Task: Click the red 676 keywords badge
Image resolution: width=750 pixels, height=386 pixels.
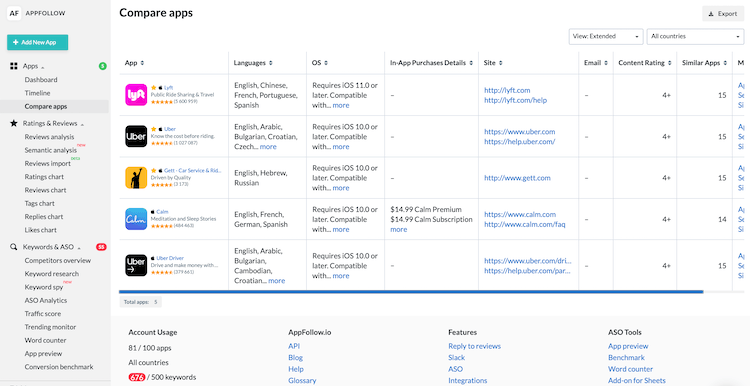Action: pos(136,377)
